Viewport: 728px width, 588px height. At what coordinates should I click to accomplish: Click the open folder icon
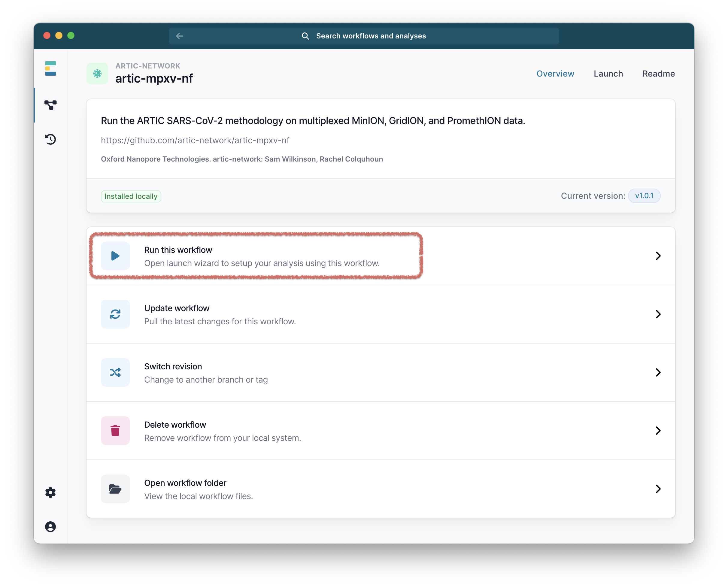[x=115, y=489]
